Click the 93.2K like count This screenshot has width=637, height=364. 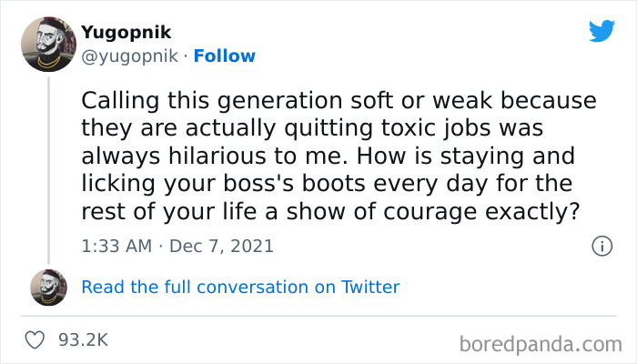pyautogui.click(x=83, y=339)
